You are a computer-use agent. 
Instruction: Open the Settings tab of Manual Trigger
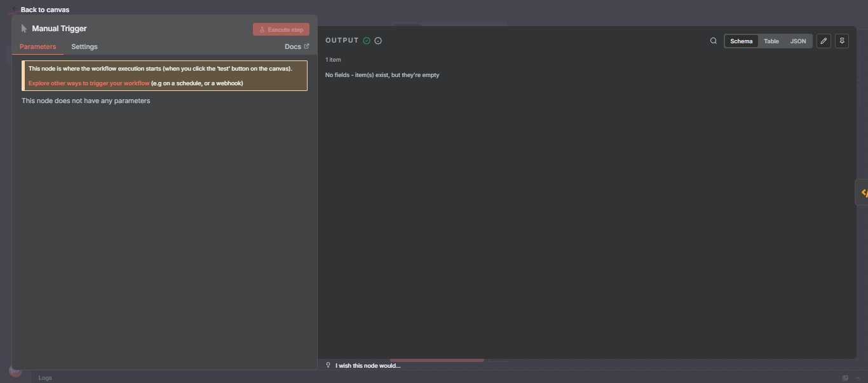coord(84,46)
